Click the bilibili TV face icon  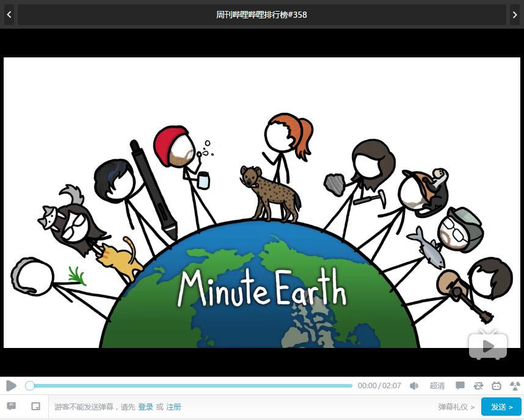tap(497, 386)
